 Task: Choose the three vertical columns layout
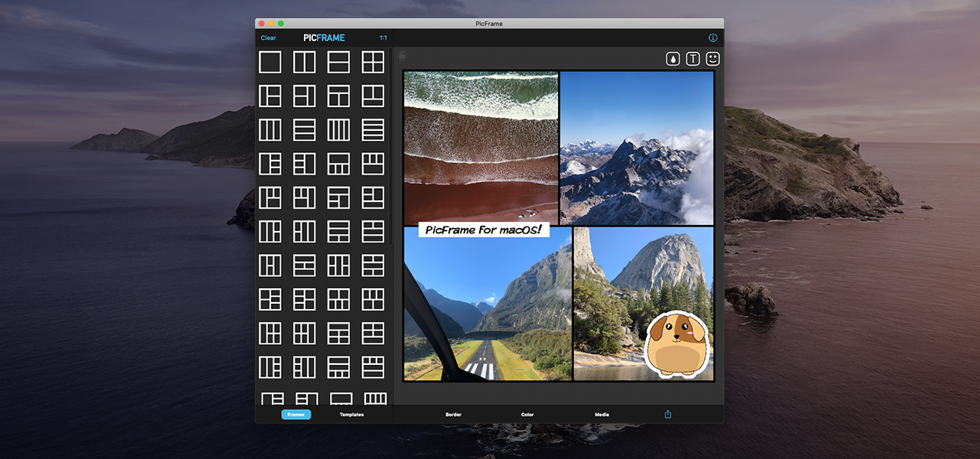[x=269, y=130]
